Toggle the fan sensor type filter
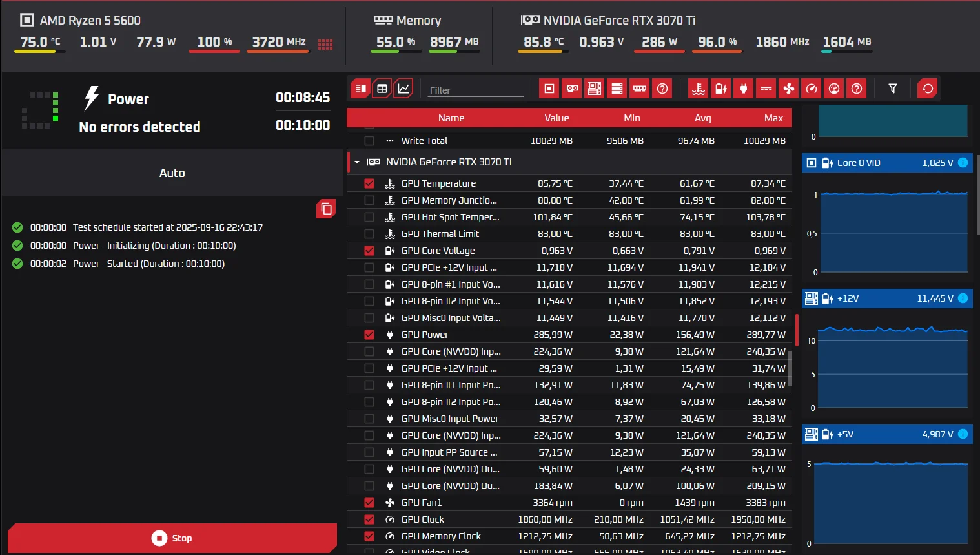Viewport: 980px width, 555px height. coord(789,89)
